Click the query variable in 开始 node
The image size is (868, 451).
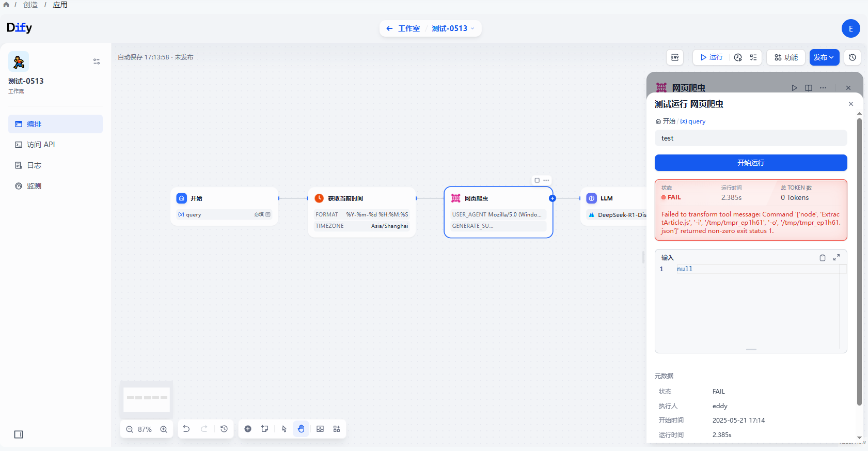coord(225,214)
